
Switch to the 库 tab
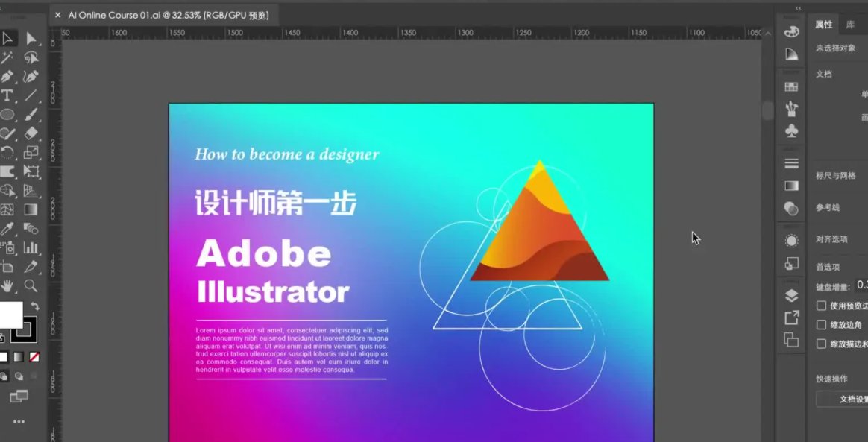850,25
